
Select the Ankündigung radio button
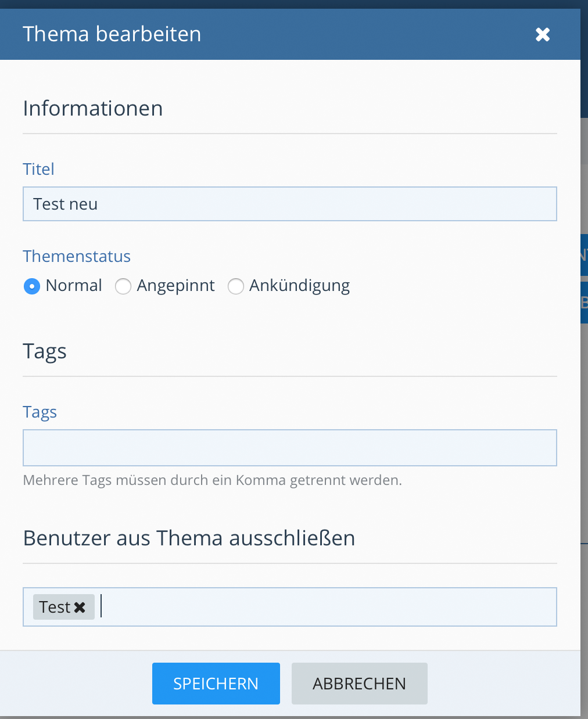pos(235,286)
